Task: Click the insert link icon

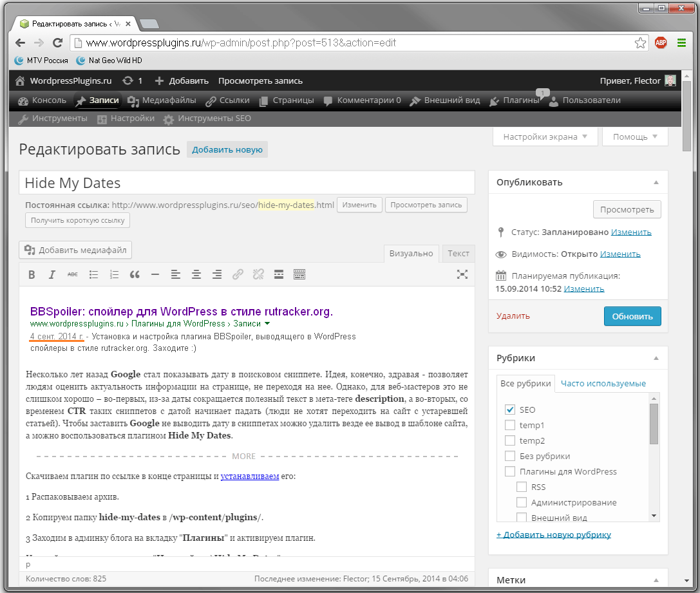Action: pyautogui.click(x=238, y=274)
